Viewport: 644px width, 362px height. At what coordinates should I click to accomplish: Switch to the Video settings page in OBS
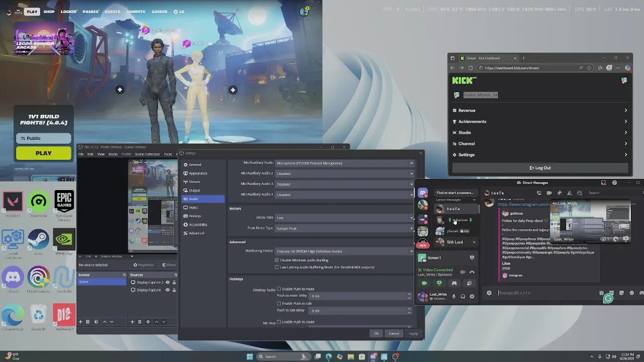point(203,207)
